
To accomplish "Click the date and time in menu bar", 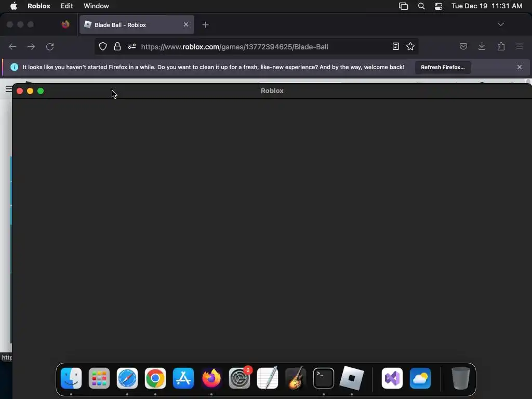I will point(486,6).
